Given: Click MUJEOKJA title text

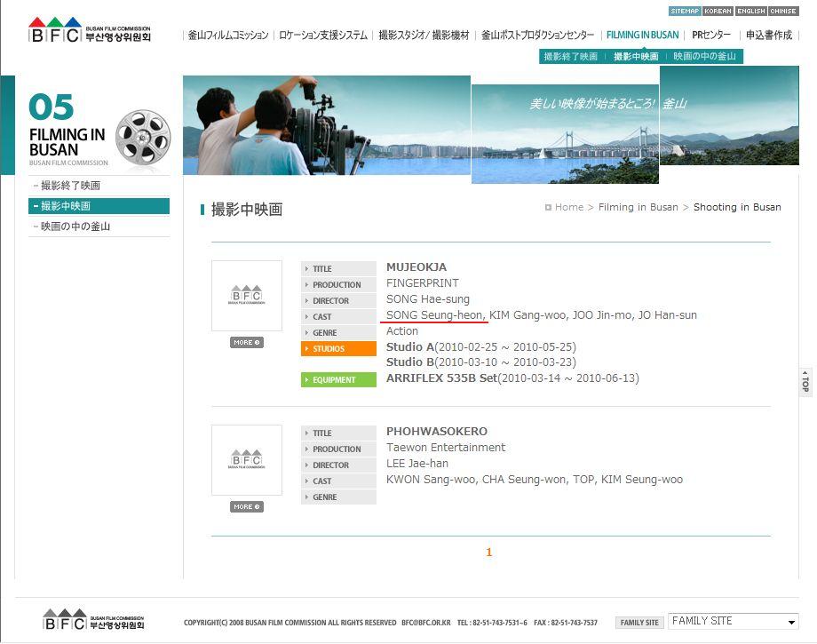Looking at the screenshot, I should click(416, 267).
